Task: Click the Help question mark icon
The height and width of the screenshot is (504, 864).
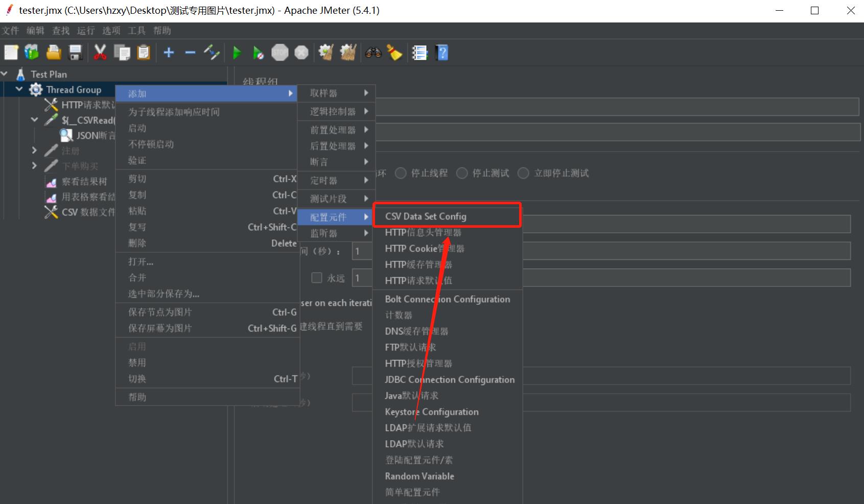Action: click(x=442, y=52)
